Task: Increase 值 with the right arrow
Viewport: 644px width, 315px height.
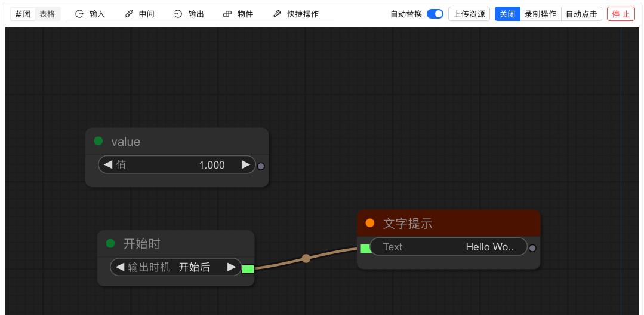Action: pyautogui.click(x=246, y=165)
